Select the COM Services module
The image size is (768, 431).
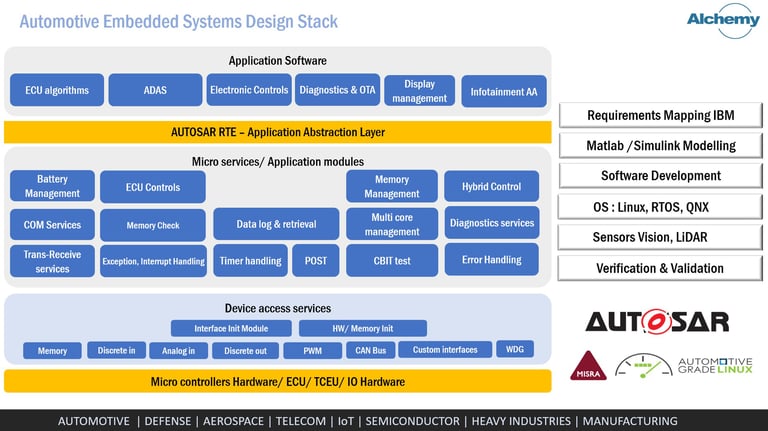click(x=52, y=225)
